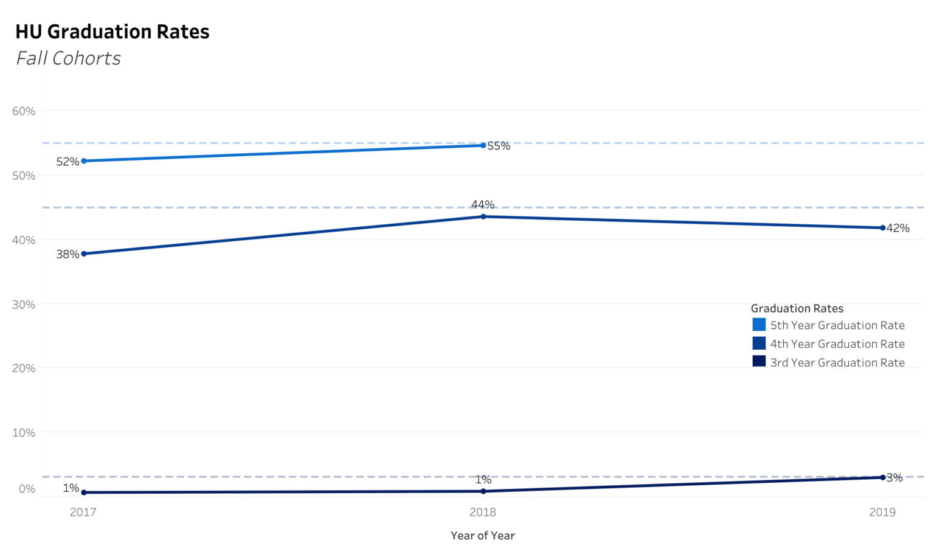The height and width of the screenshot is (560, 934).
Task: Click the "HU Graduation Rates" chart title
Action: pos(112,32)
